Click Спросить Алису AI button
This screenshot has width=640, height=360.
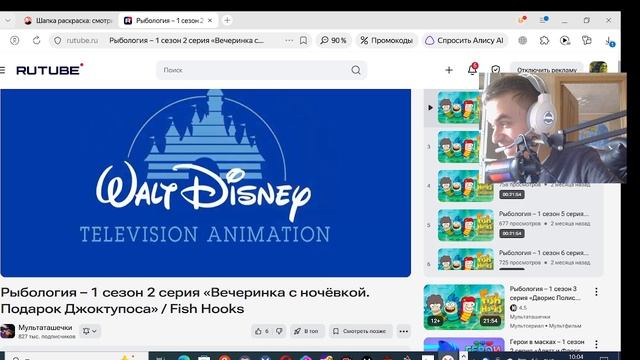tap(464, 40)
